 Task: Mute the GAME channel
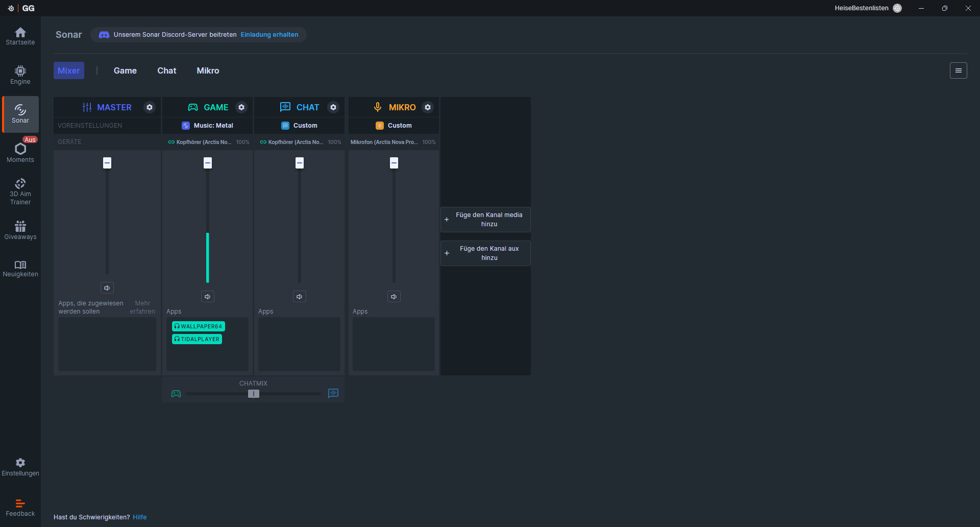click(x=207, y=297)
